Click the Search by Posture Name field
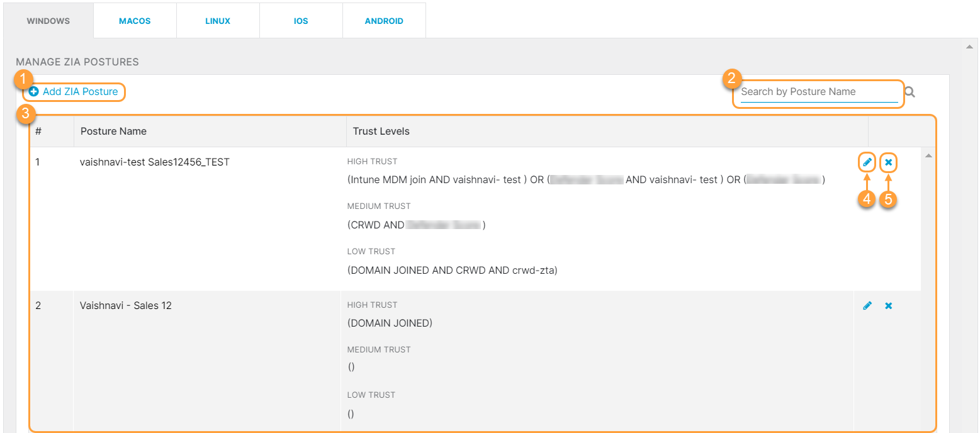980x433 pixels. click(x=817, y=92)
